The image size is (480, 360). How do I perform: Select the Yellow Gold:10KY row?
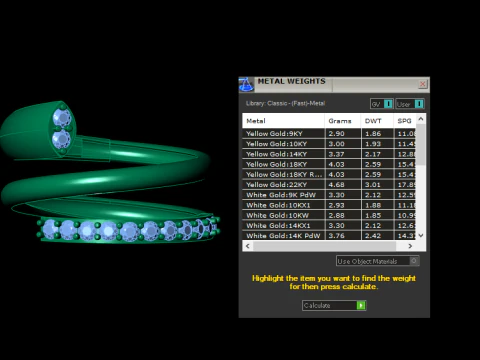coord(329,144)
